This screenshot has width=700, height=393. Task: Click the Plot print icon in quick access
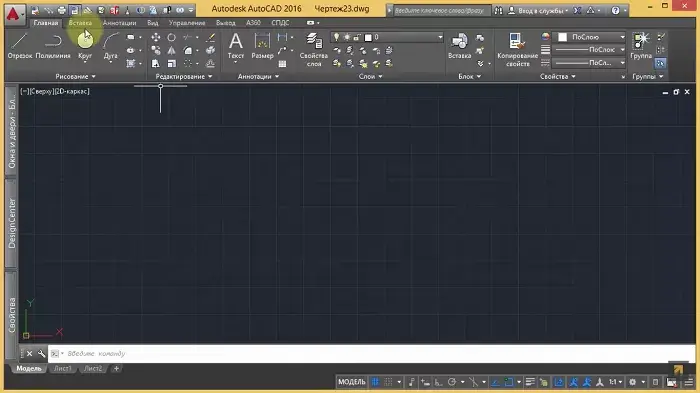pyautogui.click(x=62, y=10)
